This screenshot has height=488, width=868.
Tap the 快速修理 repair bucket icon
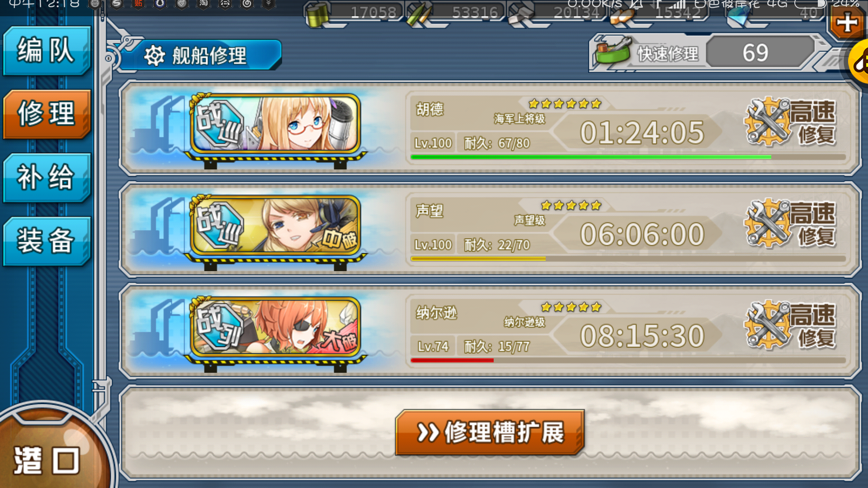click(x=613, y=51)
